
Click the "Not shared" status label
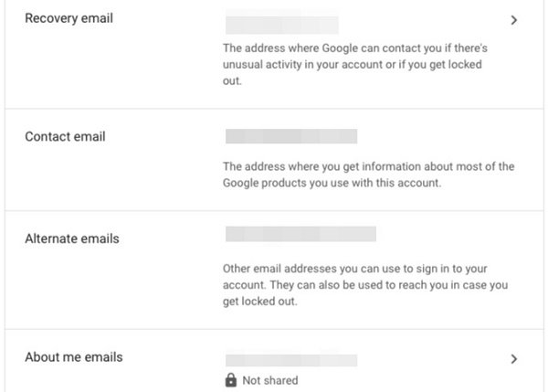(x=269, y=380)
